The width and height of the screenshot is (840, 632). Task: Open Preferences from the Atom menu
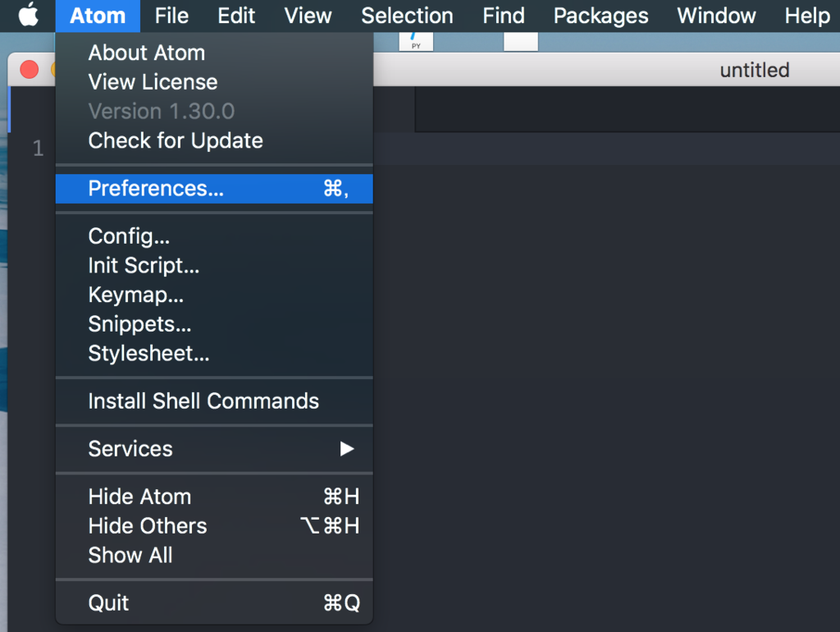(214, 189)
